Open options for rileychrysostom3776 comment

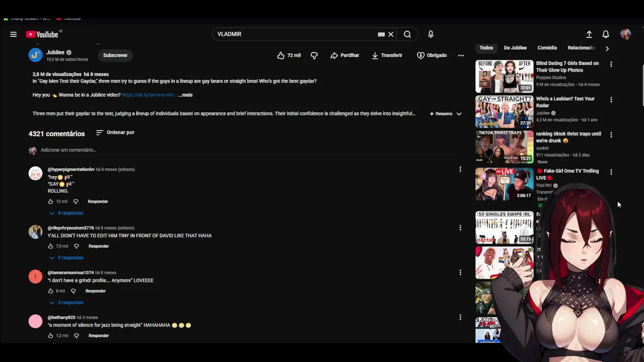point(460,228)
